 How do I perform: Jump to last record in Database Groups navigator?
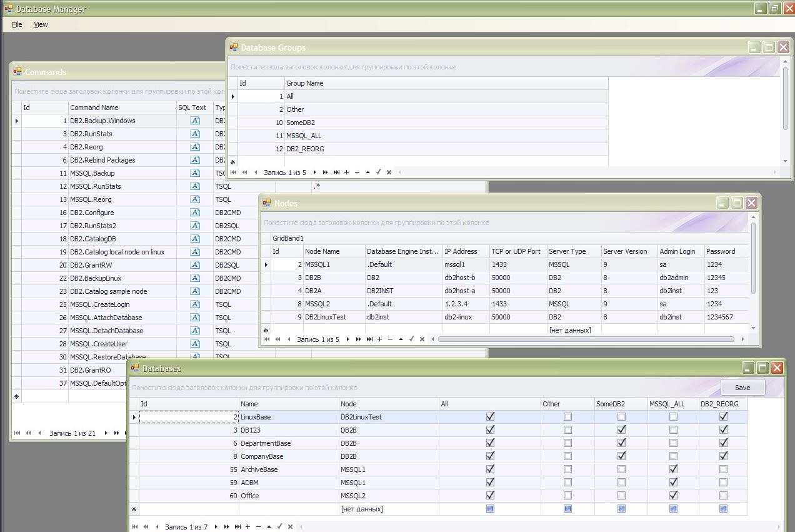336,172
